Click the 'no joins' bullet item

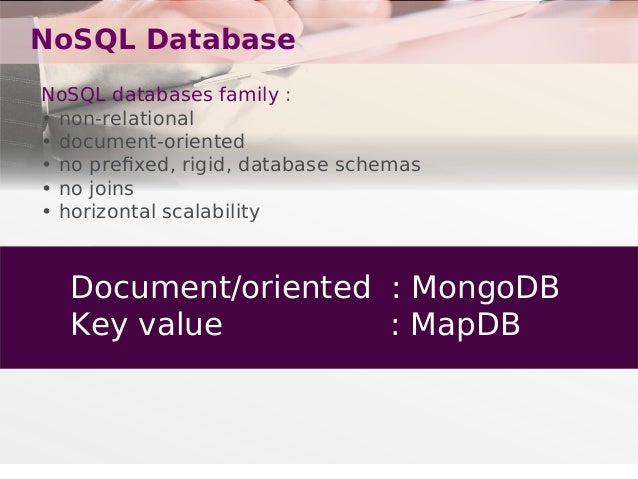[x=96, y=188]
